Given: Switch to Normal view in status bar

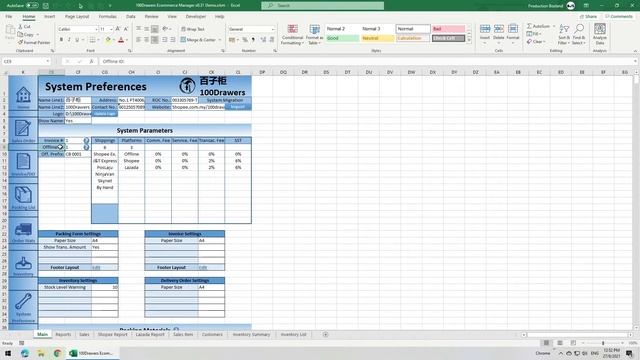Looking at the screenshot, I should [546, 343].
